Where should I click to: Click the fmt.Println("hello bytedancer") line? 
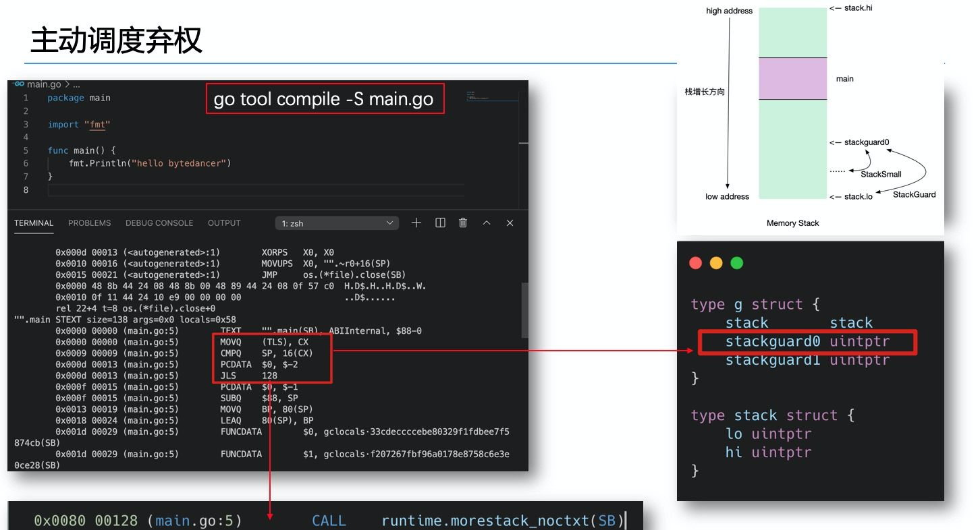(150, 163)
